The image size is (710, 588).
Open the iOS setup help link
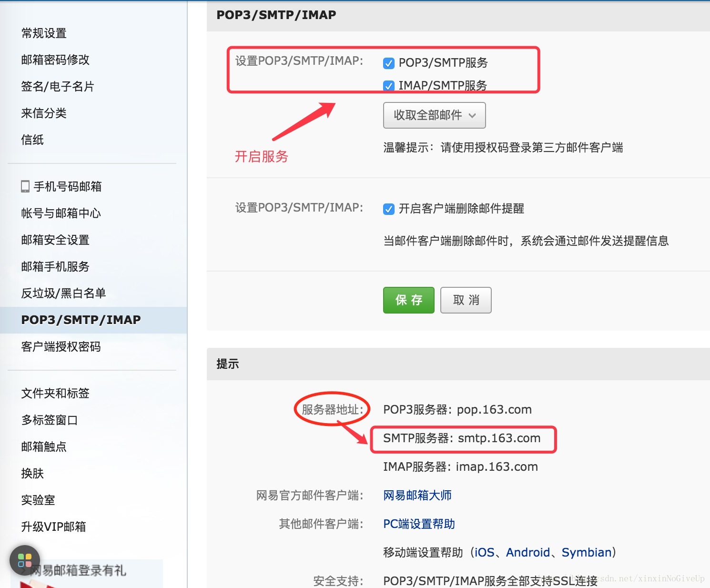click(484, 553)
